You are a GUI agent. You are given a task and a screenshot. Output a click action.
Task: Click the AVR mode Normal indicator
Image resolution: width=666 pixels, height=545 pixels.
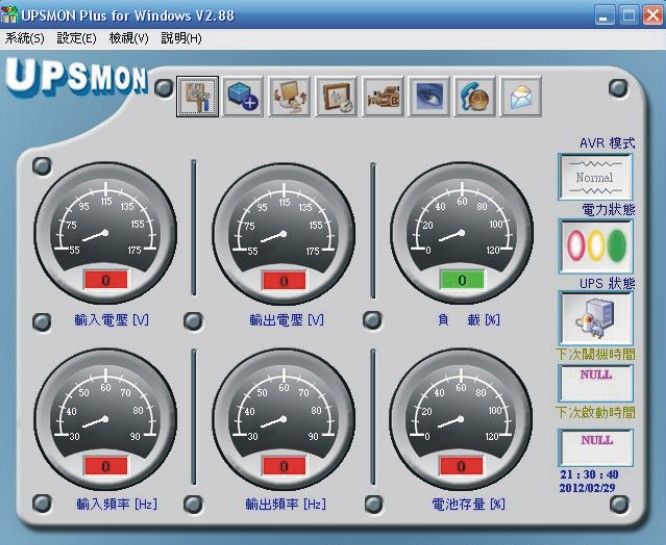[595, 177]
